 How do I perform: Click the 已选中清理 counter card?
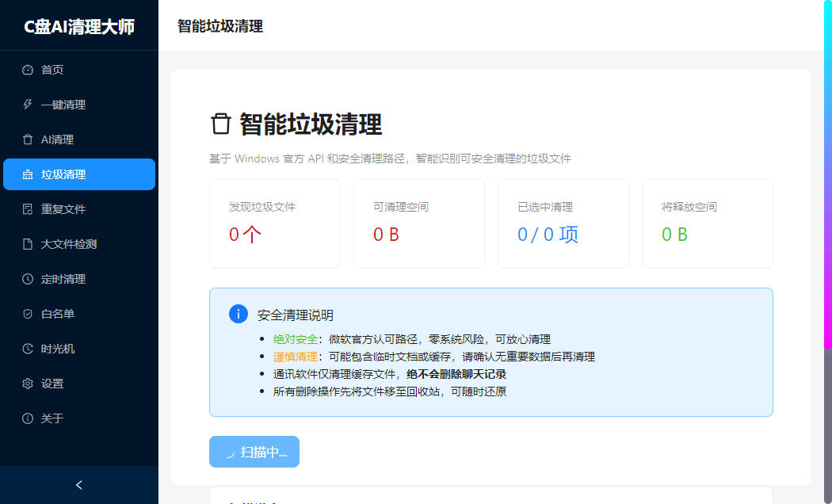(563, 223)
